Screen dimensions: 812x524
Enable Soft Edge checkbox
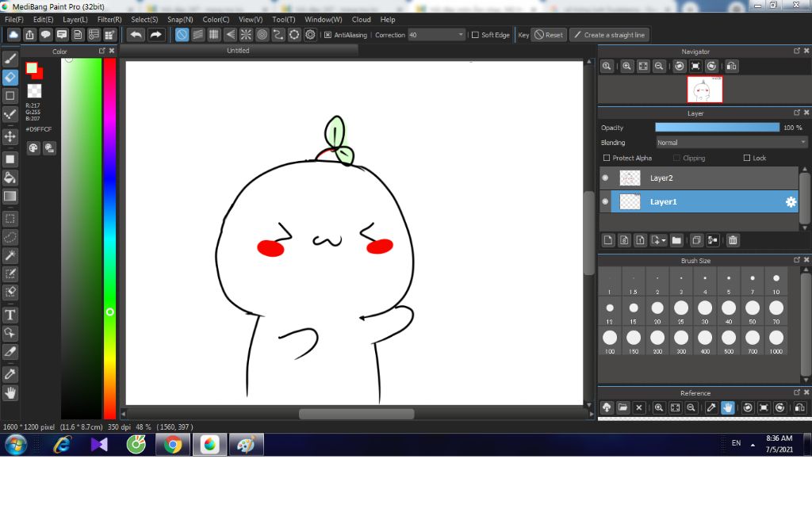[x=475, y=35]
